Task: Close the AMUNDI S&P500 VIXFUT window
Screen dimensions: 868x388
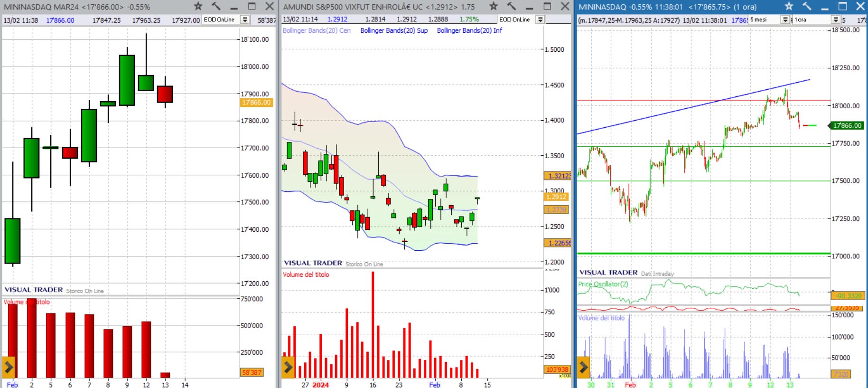Action: (565, 6)
